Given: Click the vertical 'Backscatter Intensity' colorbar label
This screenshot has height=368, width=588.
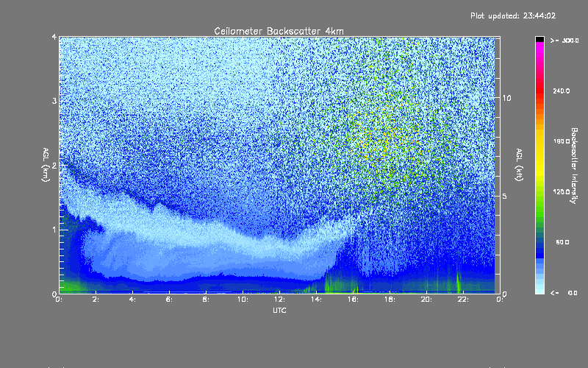Looking at the screenshot, I should (574, 166).
